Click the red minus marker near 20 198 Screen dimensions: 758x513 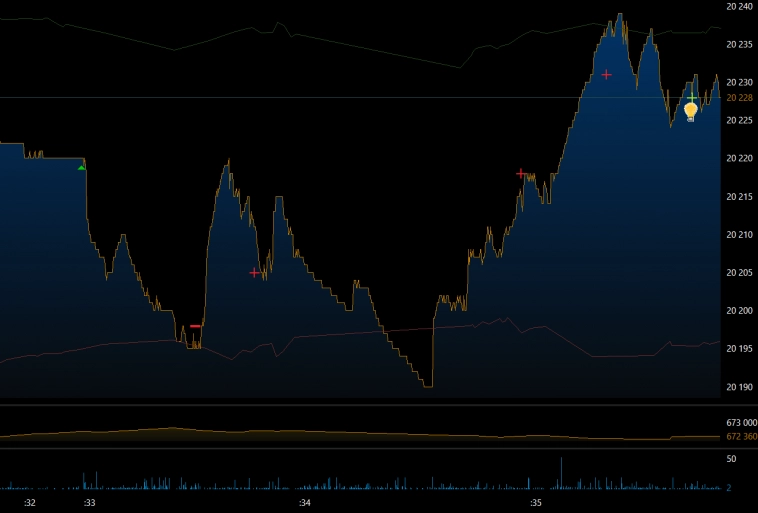(x=195, y=326)
